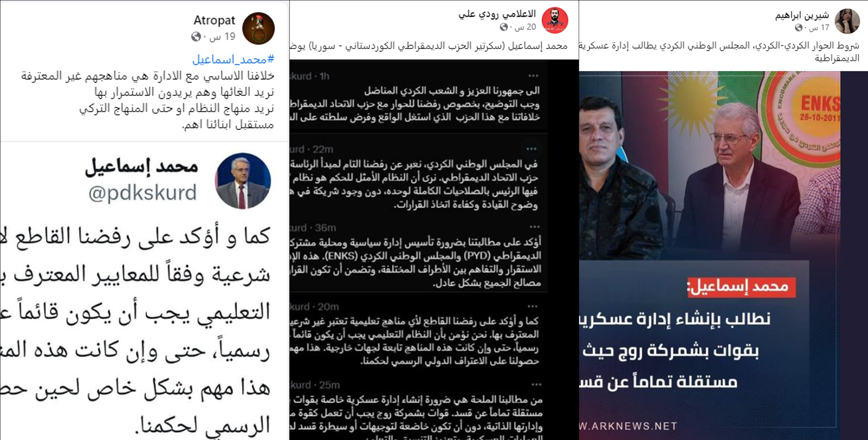
Task: Click globe privacy icon beside 20 س
Action: (x=504, y=27)
